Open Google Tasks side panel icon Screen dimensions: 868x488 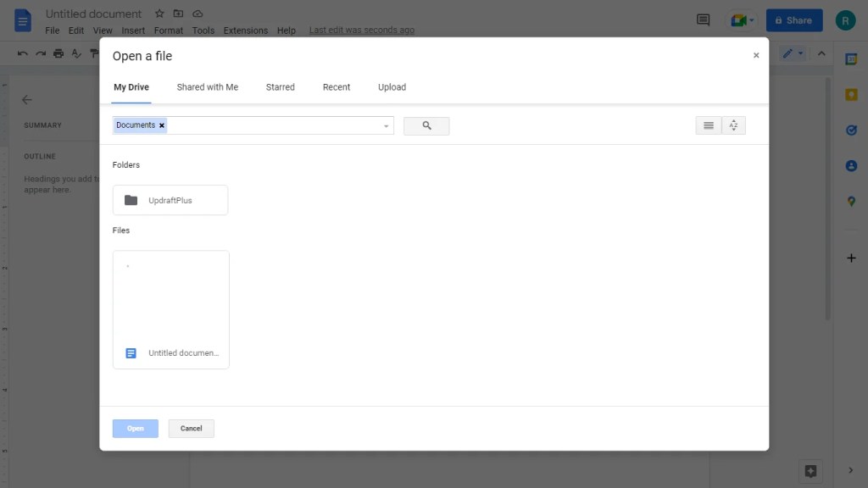point(851,130)
